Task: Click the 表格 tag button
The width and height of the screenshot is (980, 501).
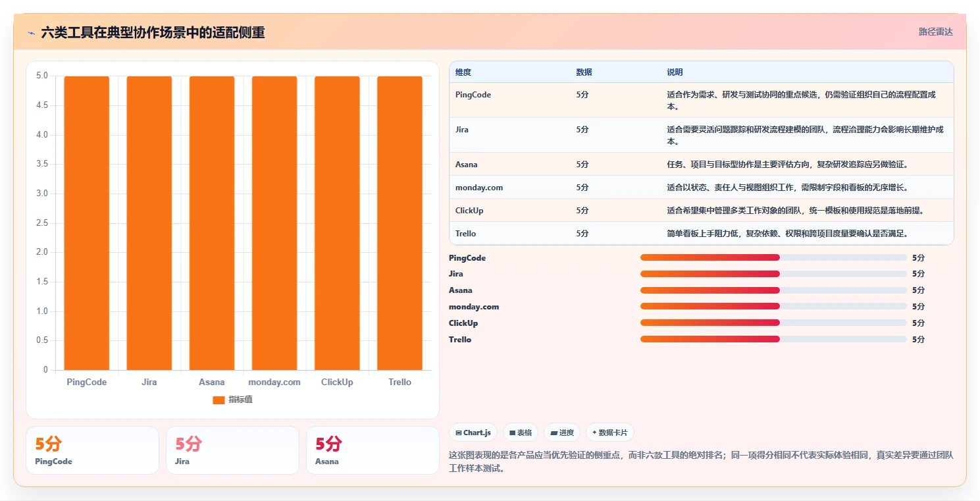Action: point(521,433)
